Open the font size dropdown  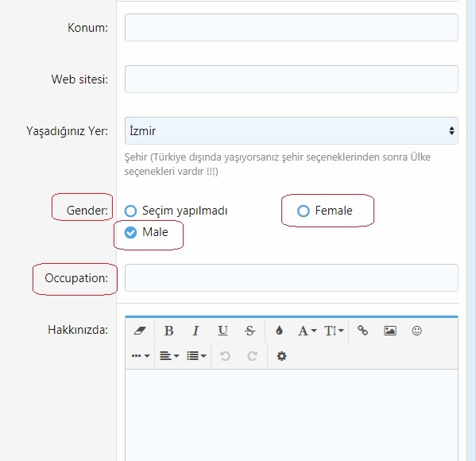pyautogui.click(x=334, y=331)
